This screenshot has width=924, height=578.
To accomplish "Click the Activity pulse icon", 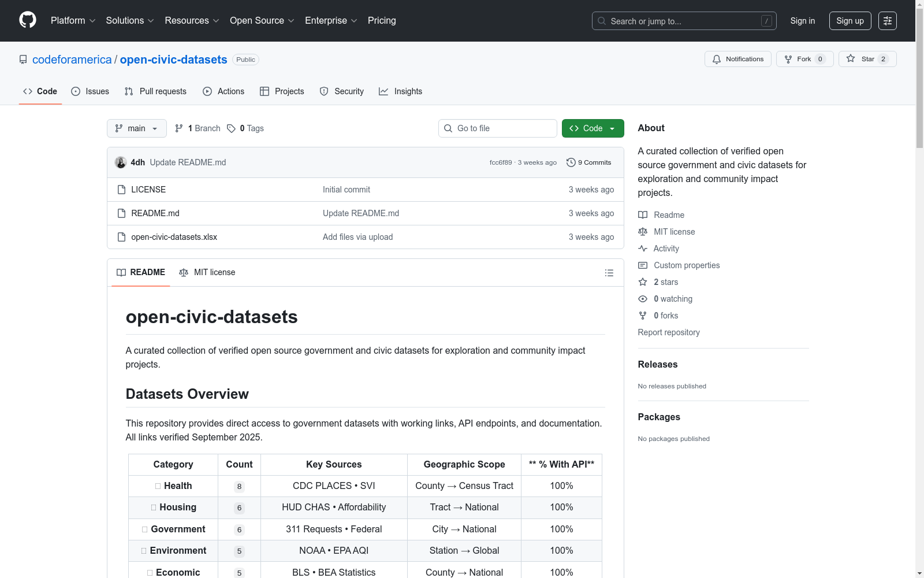I will (643, 249).
